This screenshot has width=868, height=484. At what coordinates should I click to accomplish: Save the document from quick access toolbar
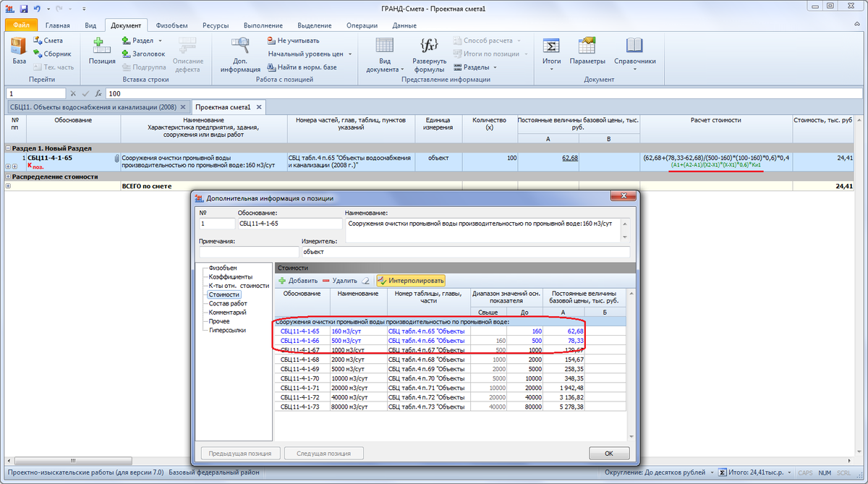pyautogui.click(x=23, y=9)
